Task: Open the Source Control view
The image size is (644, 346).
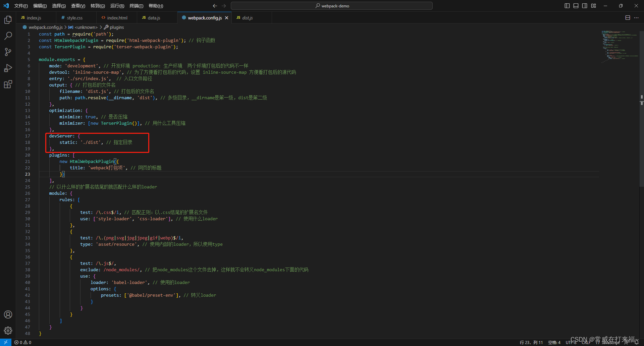Action: pos(8,52)
